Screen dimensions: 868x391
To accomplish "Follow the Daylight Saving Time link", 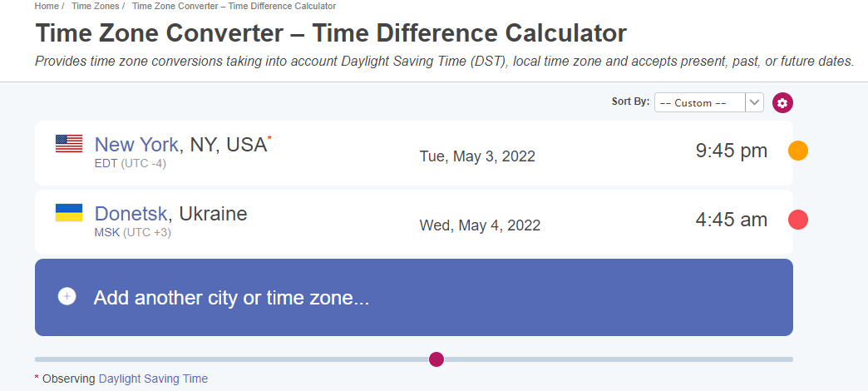I will click(153, 379).
